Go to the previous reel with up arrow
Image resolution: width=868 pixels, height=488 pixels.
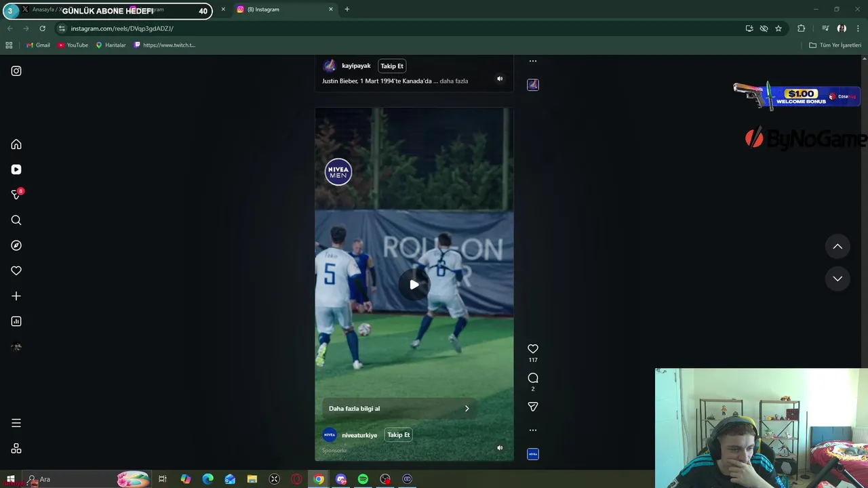click(837, 247)
